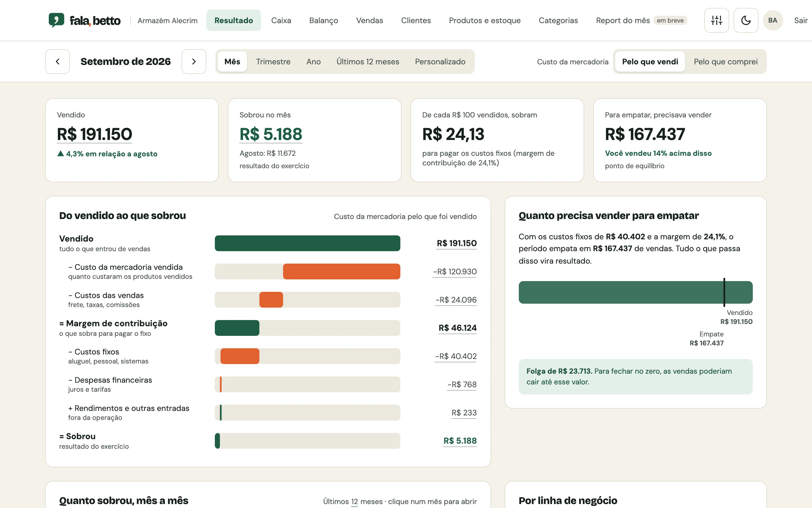Click the R$ 191.150 Vendido card value
The height and width of the screenshot is (508, 812).
click(x=95, y=134)
